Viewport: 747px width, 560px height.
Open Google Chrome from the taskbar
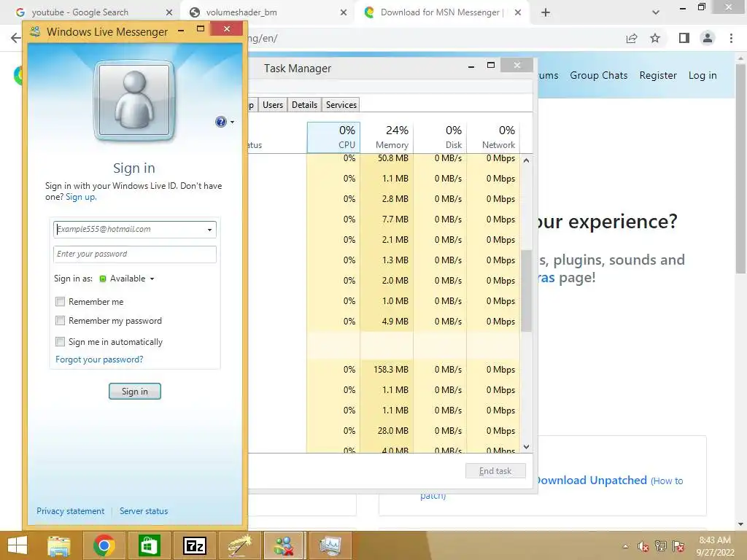[x=104, y=545]
